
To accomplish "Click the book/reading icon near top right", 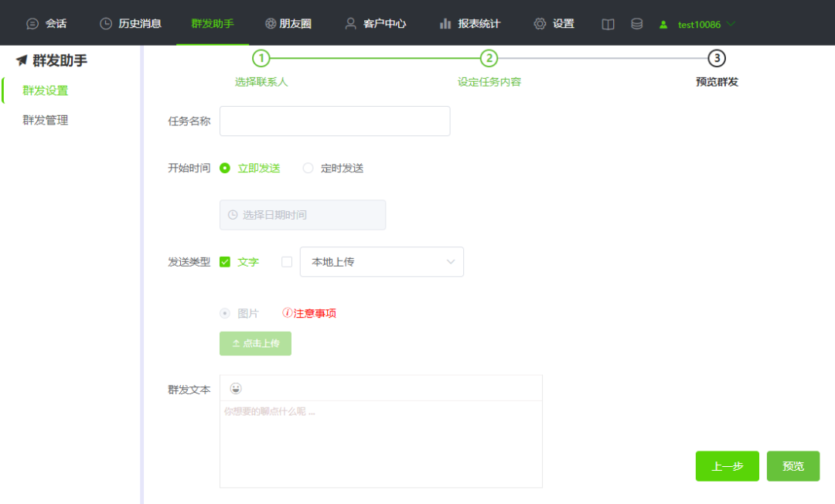I will pos(608,23).
